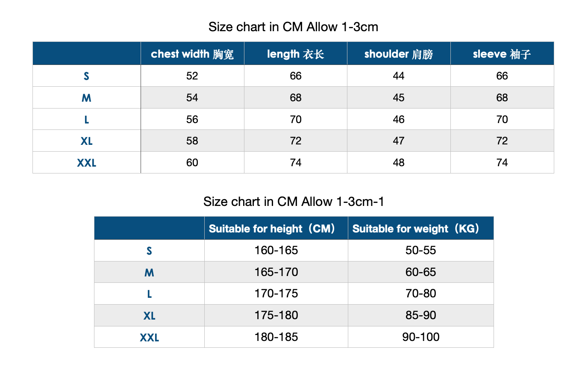Viewport: 588px width, 370px height.
Task: Click length value 66 in S row
Action: coord(296,76)
